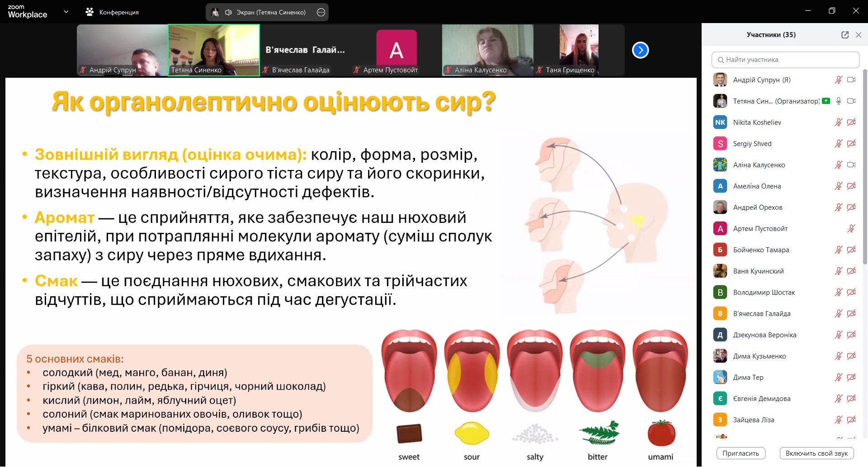
Task: Click the Nikita Kosheliev NK avatar
Action: click(x=720, y=123)
